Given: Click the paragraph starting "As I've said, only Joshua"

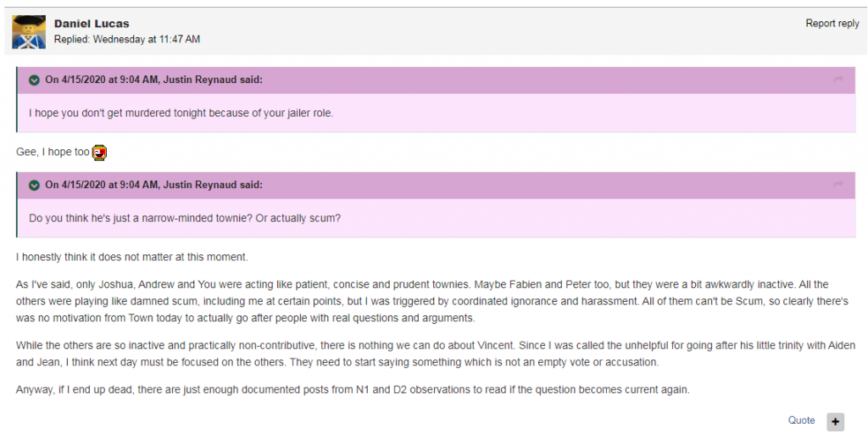Looking at the screenshot, I should [424, 301].
